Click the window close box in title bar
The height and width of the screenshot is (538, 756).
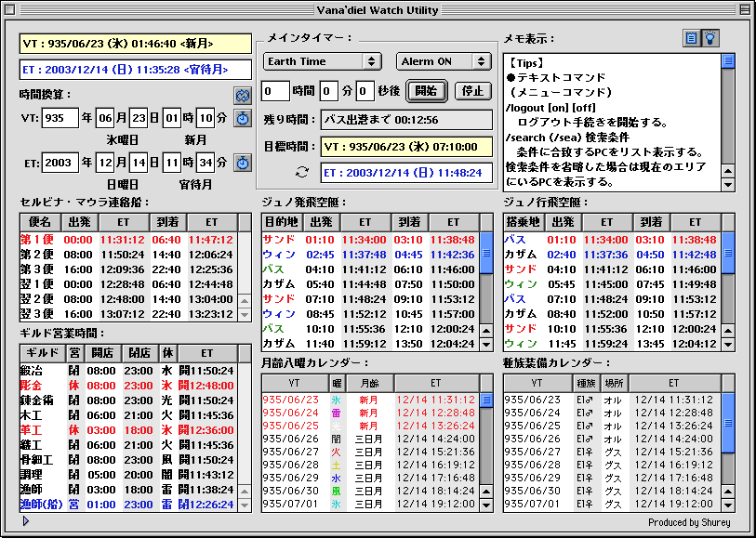point(9,9)
